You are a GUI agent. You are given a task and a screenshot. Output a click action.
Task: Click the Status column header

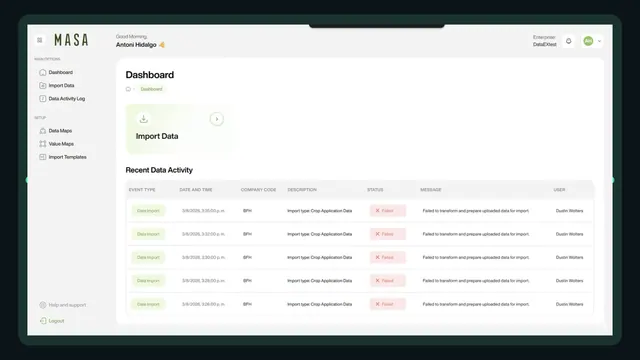(x=375, y=190)
